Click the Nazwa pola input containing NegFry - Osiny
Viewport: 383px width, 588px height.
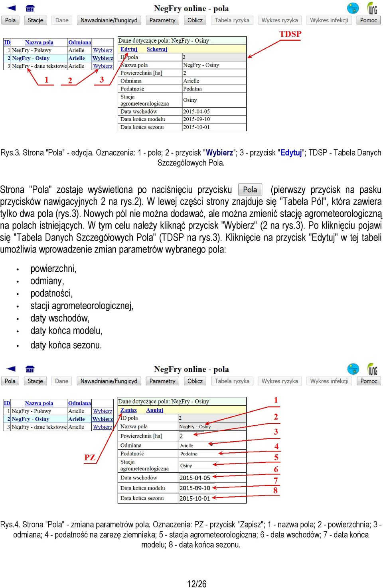(212, 426)
